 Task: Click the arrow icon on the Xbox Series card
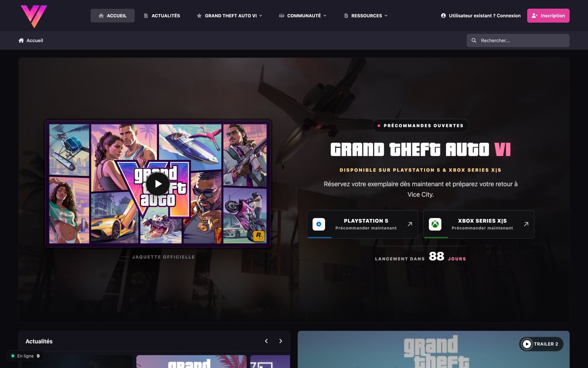coord(526,224)
